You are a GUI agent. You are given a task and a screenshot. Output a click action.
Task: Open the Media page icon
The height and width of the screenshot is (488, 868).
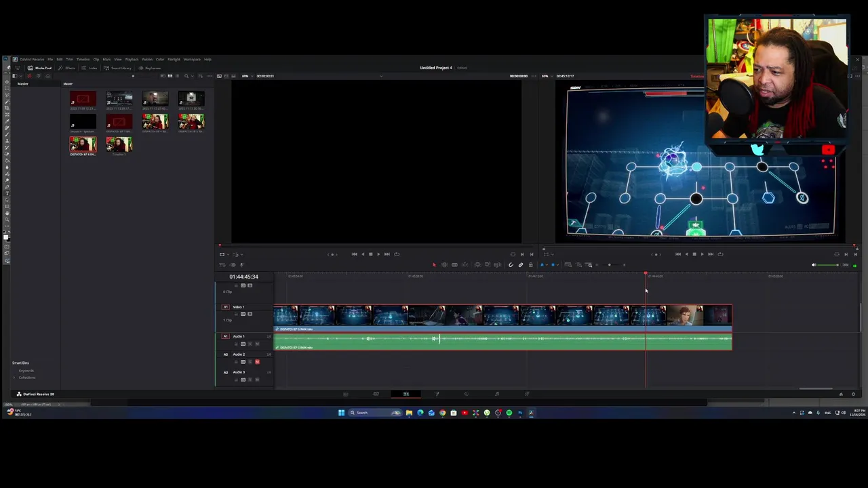346,394
